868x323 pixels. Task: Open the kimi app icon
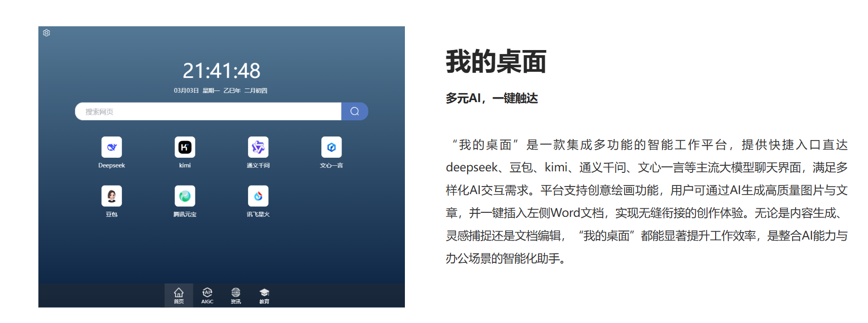pyautogui.click(x=185, y=147)
